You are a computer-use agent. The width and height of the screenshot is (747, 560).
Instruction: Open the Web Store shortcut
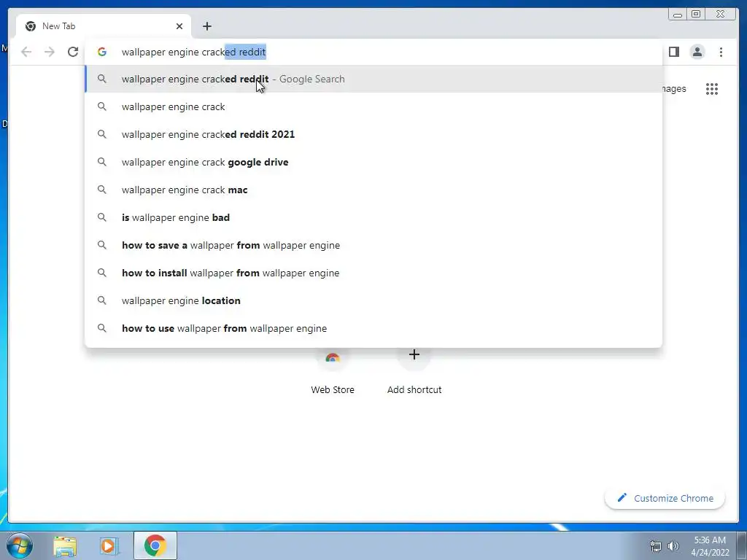tap(333, 373)
